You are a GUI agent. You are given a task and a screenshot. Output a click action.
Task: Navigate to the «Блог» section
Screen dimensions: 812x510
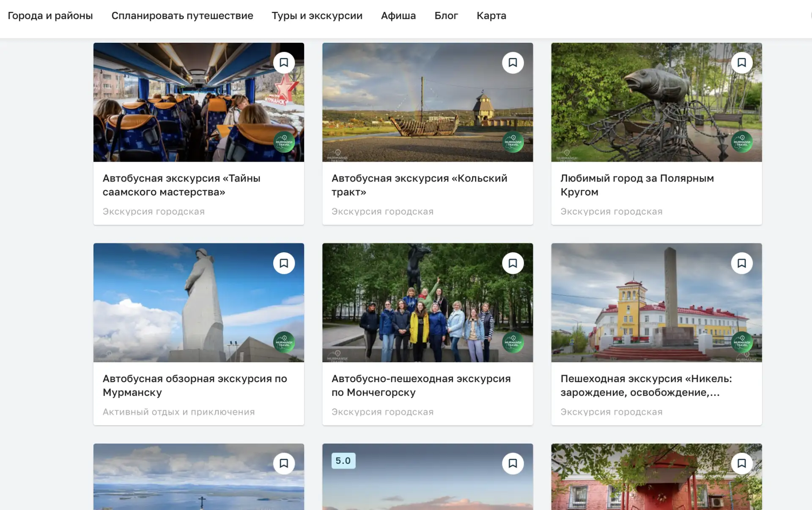click(x=446, y=16)
